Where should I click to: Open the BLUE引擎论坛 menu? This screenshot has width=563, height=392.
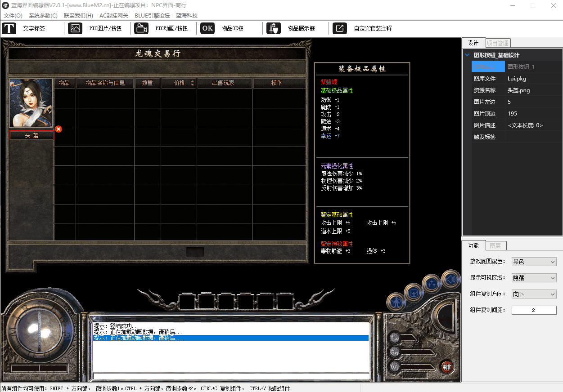(x=152, y=16)
